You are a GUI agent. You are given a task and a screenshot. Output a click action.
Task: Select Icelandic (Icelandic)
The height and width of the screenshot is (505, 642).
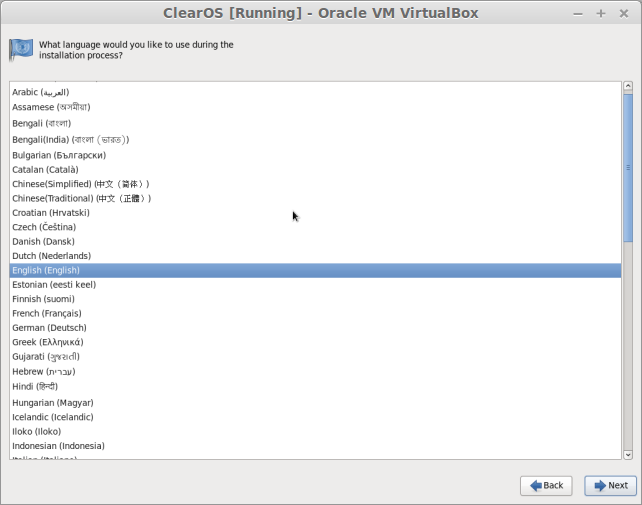point(315,417)
